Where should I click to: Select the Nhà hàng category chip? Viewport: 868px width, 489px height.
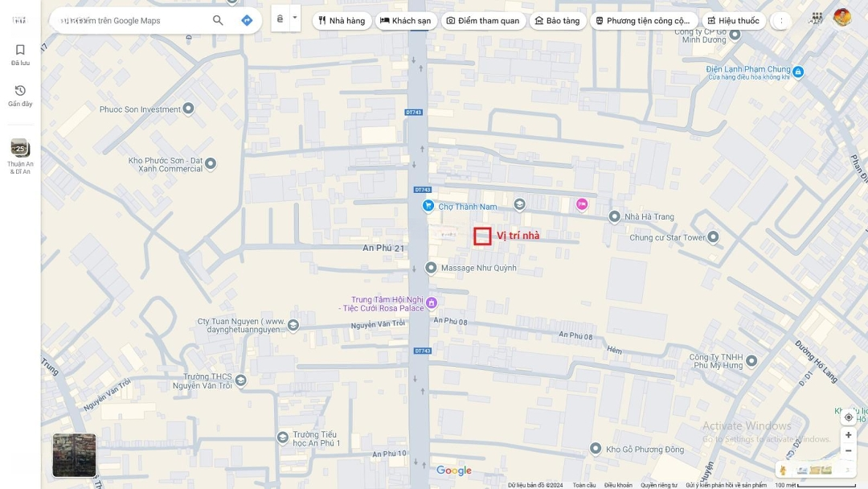point(342,21)
